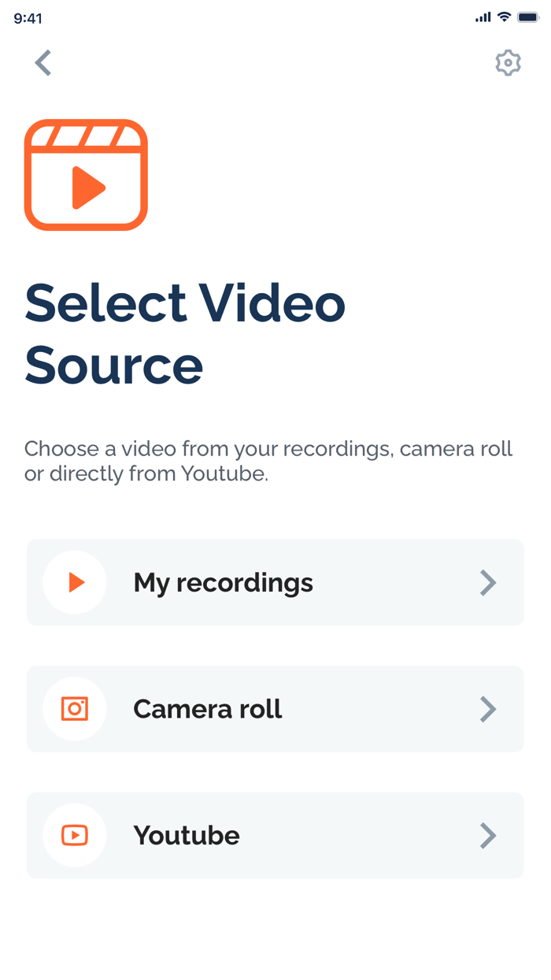Expand the My recordings chevron
The height and width of the screenshot is (980, 551).
point(489,582)
